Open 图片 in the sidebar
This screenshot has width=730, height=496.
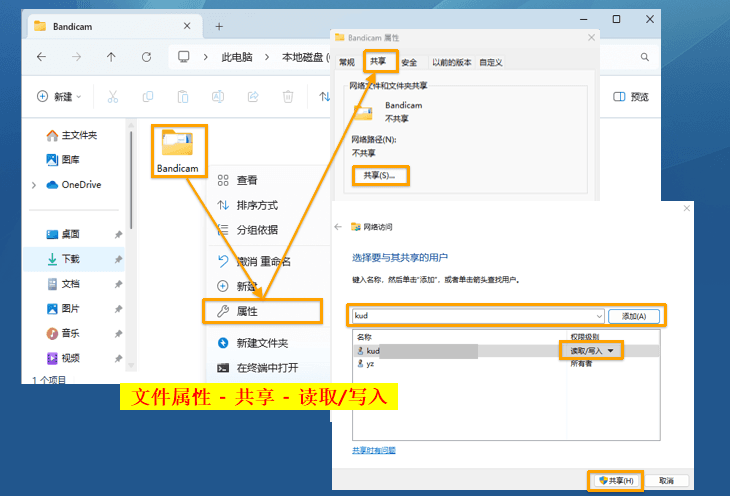[x=63, y=308]
